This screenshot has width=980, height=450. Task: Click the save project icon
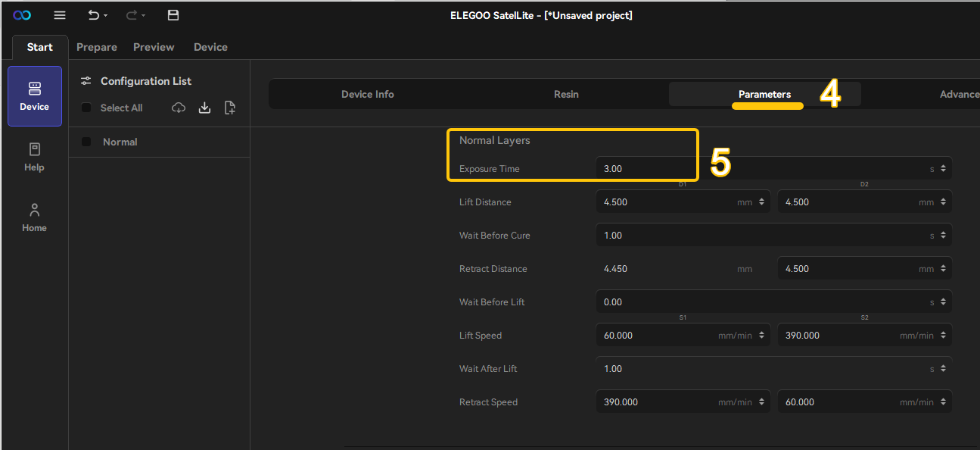tap(173, 15)
